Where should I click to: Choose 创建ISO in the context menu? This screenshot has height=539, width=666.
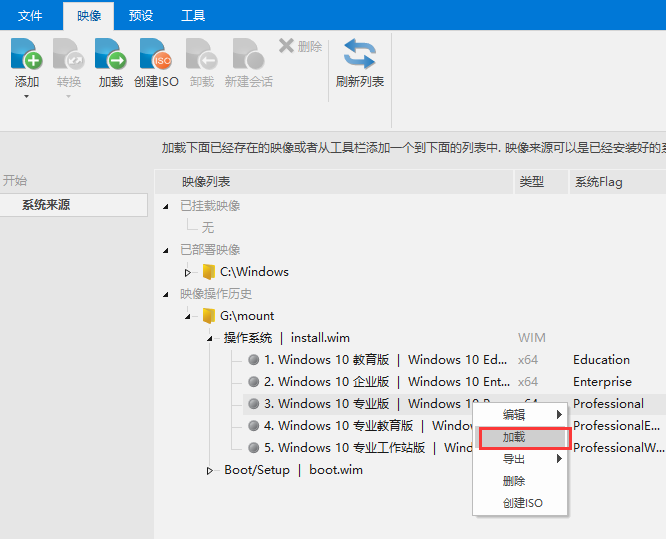coord(520,503)
